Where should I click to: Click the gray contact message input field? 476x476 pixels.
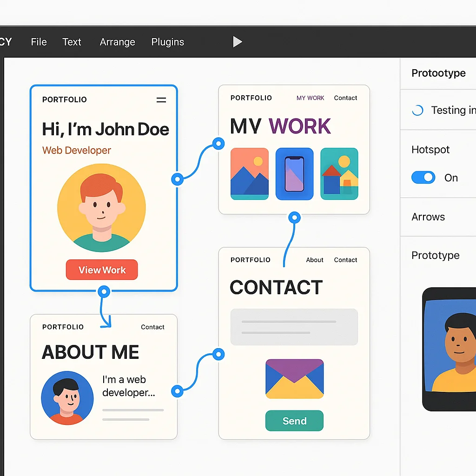294,327
